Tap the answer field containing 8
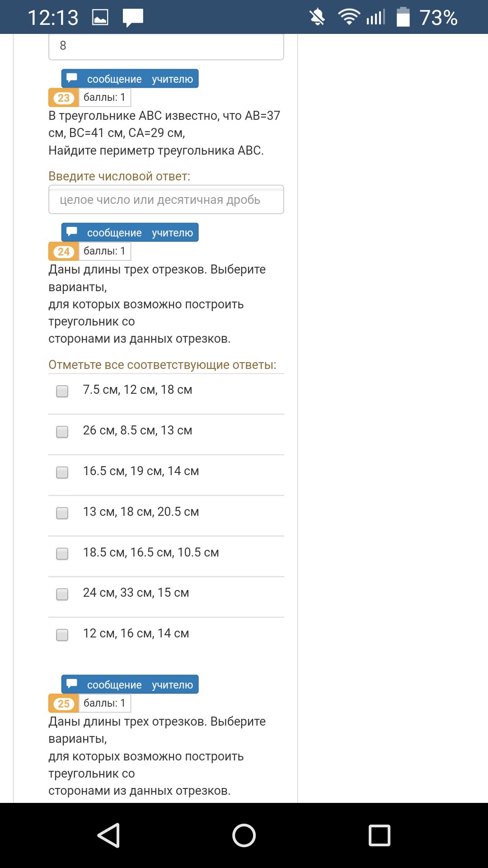The image size is (488, 868). [166, 46]
